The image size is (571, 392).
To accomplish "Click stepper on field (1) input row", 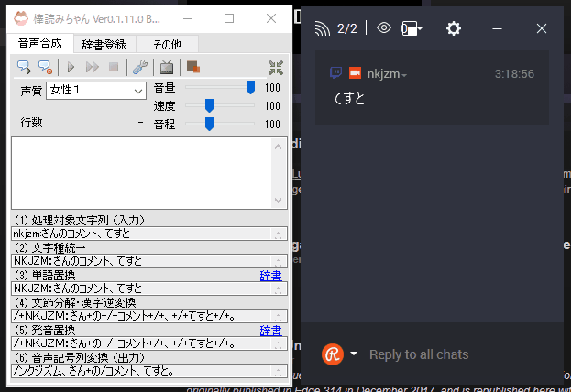I will coord(279,234).
